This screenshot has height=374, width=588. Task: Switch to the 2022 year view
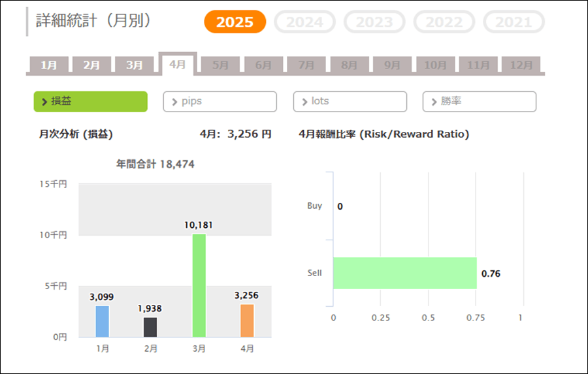[x=444, y=22]
